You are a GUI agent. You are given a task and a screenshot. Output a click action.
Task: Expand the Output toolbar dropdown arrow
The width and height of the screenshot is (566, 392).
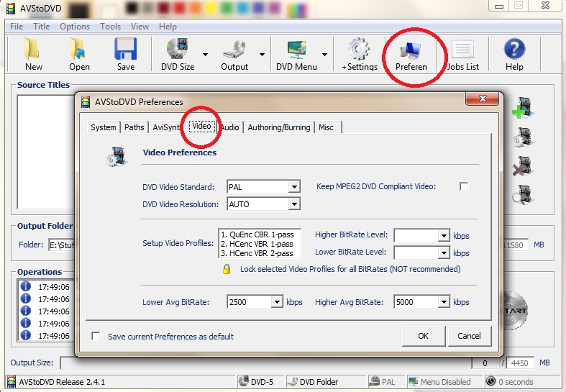(262, 55)
